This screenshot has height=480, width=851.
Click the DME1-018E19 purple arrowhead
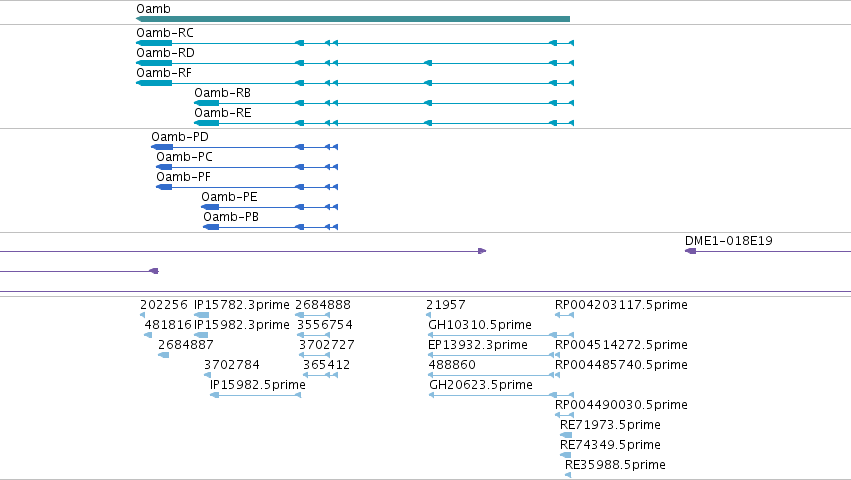(x=690, y=251)
